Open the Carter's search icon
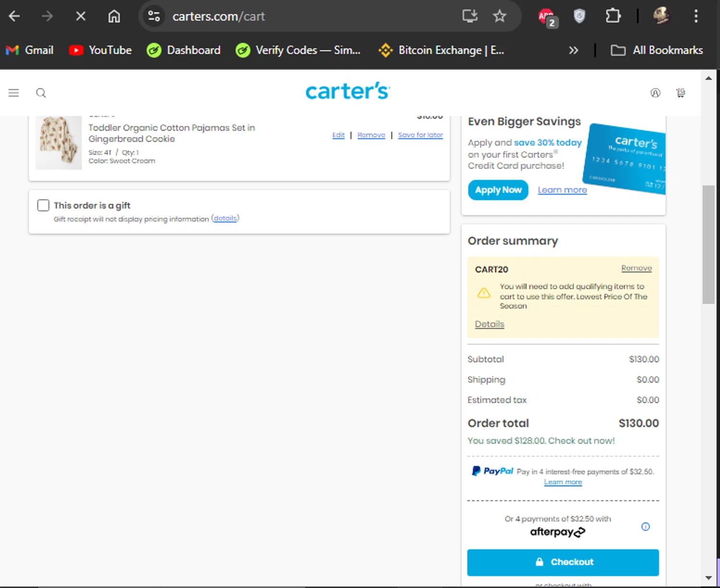Viewport: 720px width, 588px height. pyautogui.click(x=41, y=93)
